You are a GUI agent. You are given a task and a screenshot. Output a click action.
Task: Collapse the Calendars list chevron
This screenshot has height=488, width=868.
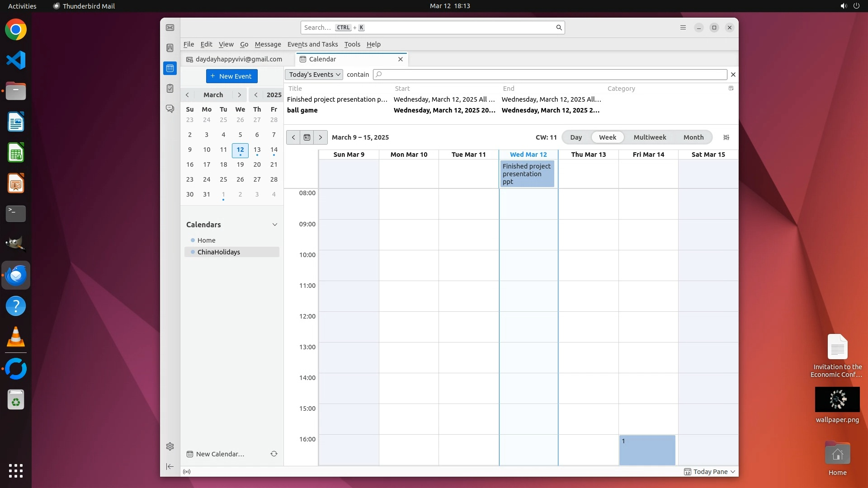click(x=274, y=225)
